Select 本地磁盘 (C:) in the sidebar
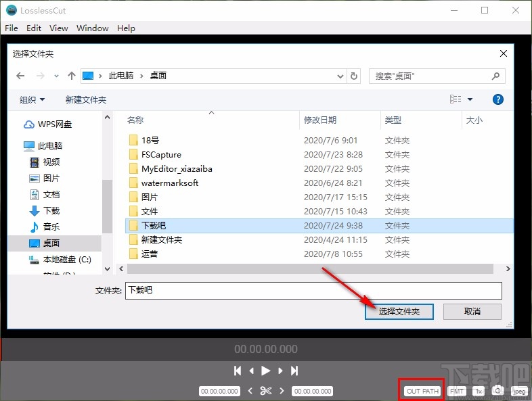The height and width of the screenshot is (401, 532). [x=60, y=259]
